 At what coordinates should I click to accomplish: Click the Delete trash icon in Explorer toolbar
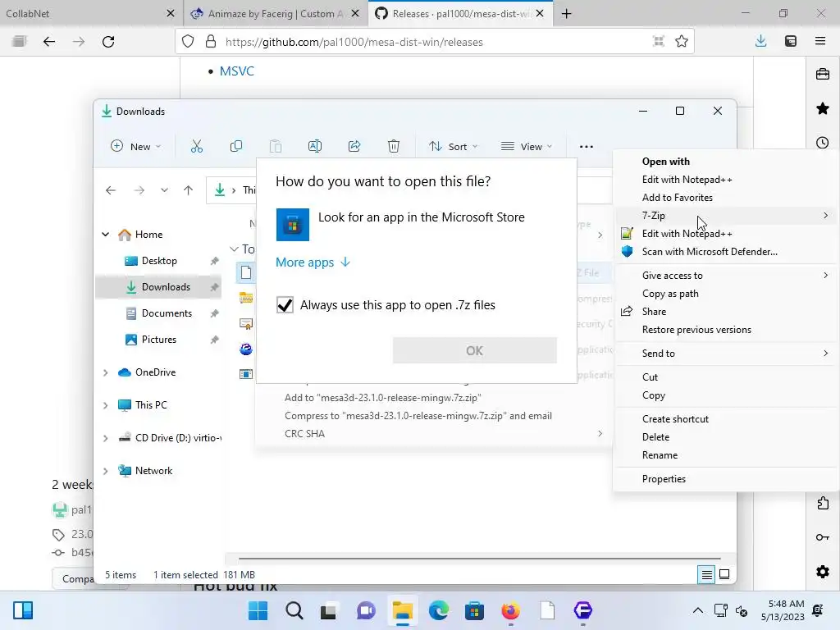(393, 146)
